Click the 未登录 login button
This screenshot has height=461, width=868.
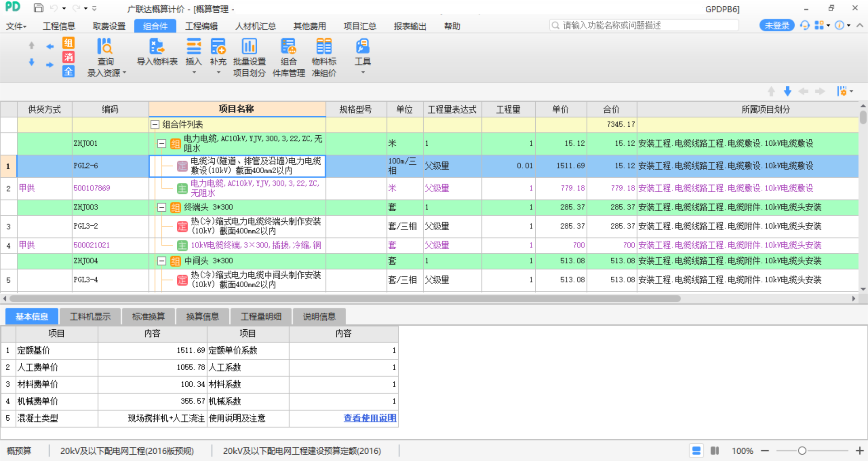coord(777,26)
